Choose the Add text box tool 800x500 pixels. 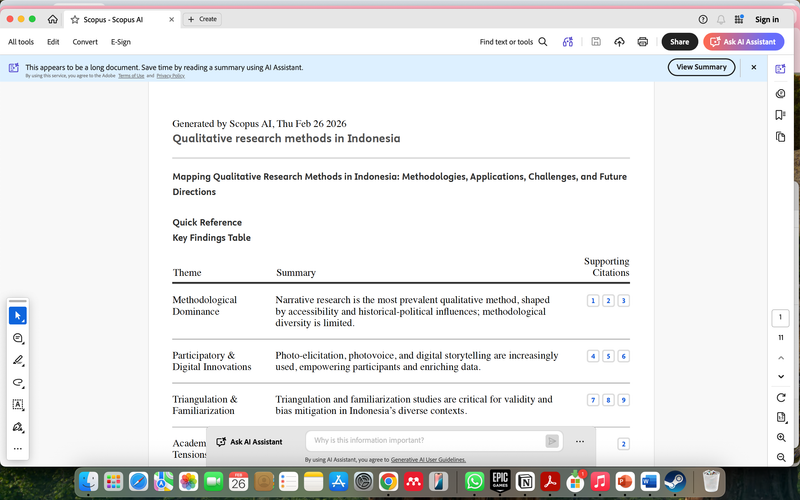(x=18, y=405)
